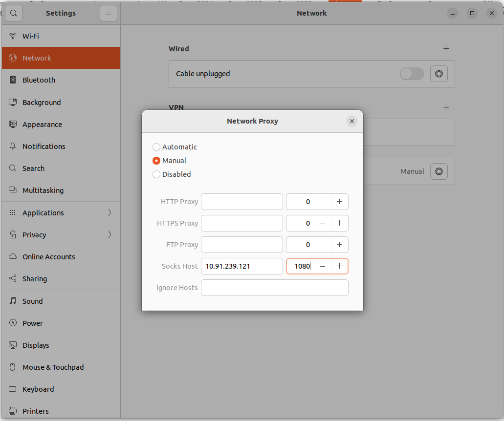The image size is (504, 421).
Task: Open the Bluetooth settings panel
Action: click(39, 80)
